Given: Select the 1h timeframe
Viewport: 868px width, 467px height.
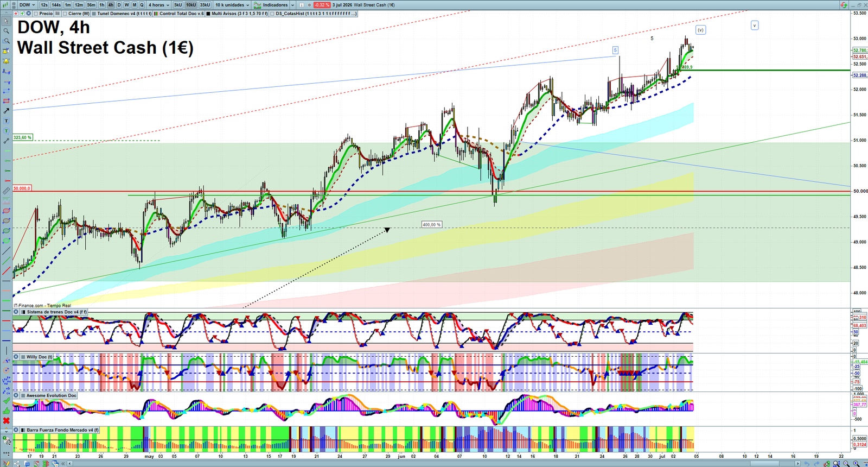Looking at the screenshot, I should click(x=101, y=5).
